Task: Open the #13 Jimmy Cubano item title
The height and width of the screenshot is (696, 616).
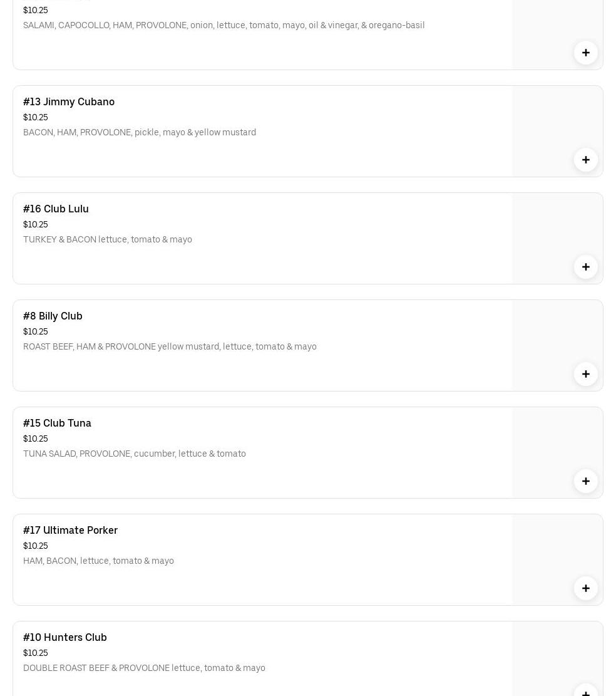Action: (69, 101)
